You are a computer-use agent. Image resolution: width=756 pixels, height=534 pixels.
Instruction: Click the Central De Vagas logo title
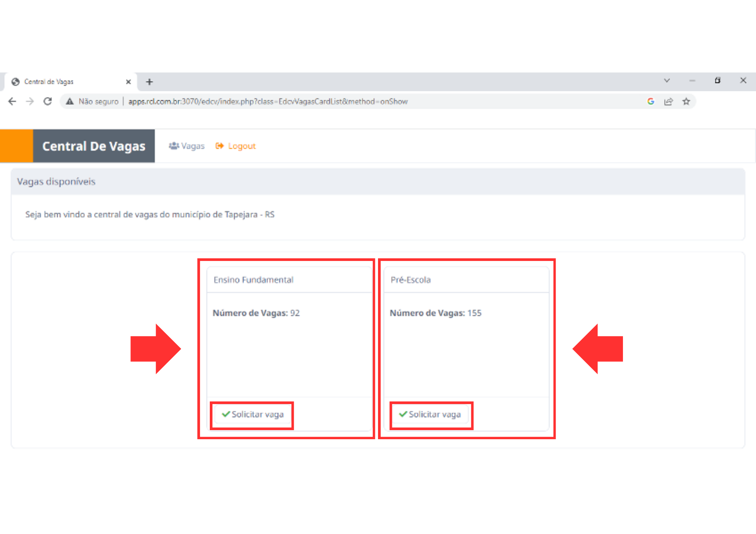[94, 146]
